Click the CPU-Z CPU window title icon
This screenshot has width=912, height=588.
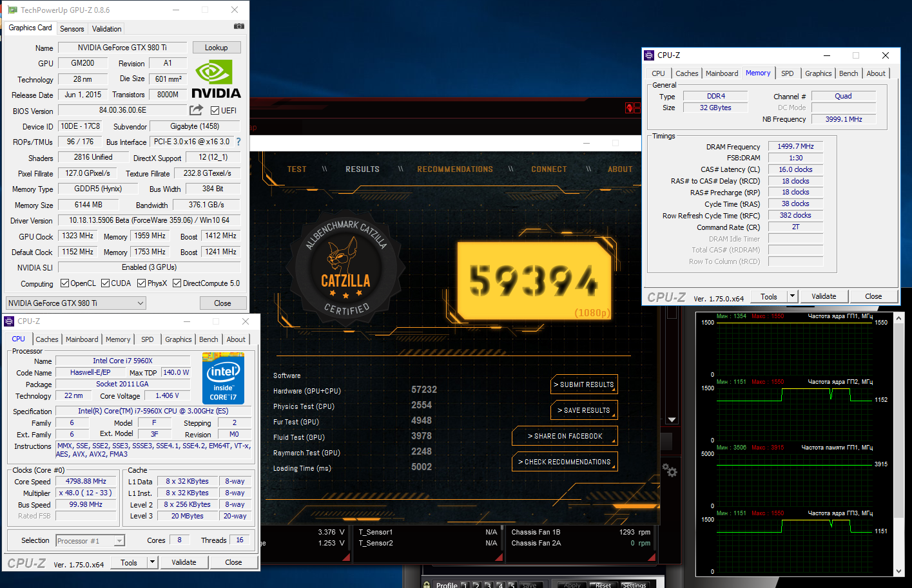pos(9,321)
